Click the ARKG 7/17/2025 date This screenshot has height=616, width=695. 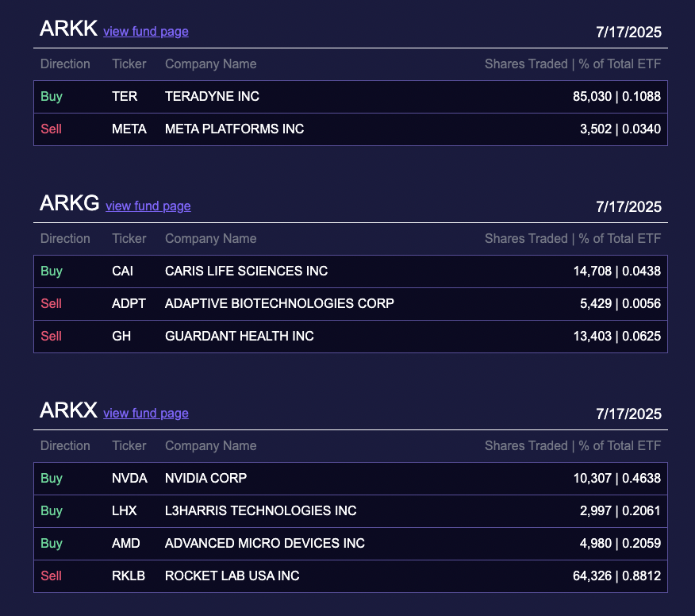[x=628, y=206]
